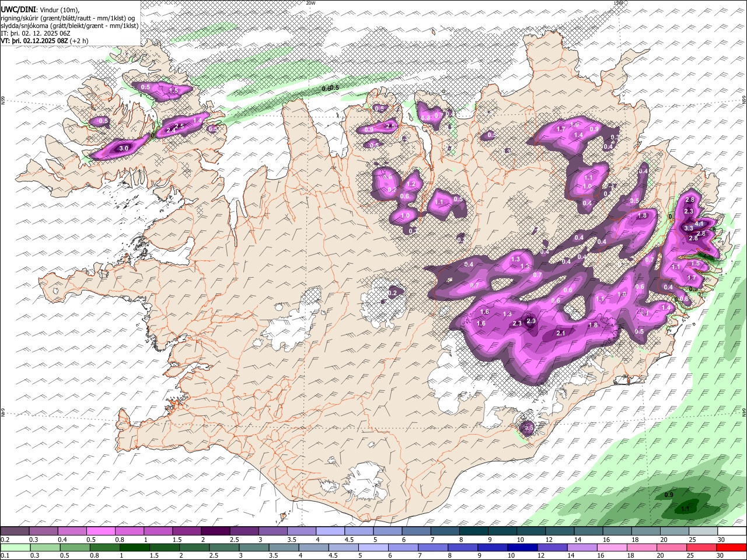
Task: Top legend row: click bright pink swatch between 0.5 and 0.8
Action: point(100,531)
